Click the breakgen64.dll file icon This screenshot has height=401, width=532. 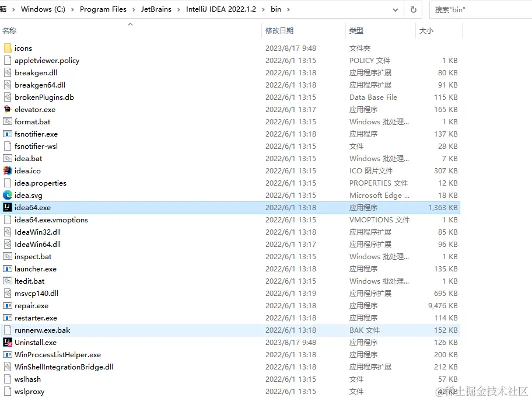[x=8, y=85]
